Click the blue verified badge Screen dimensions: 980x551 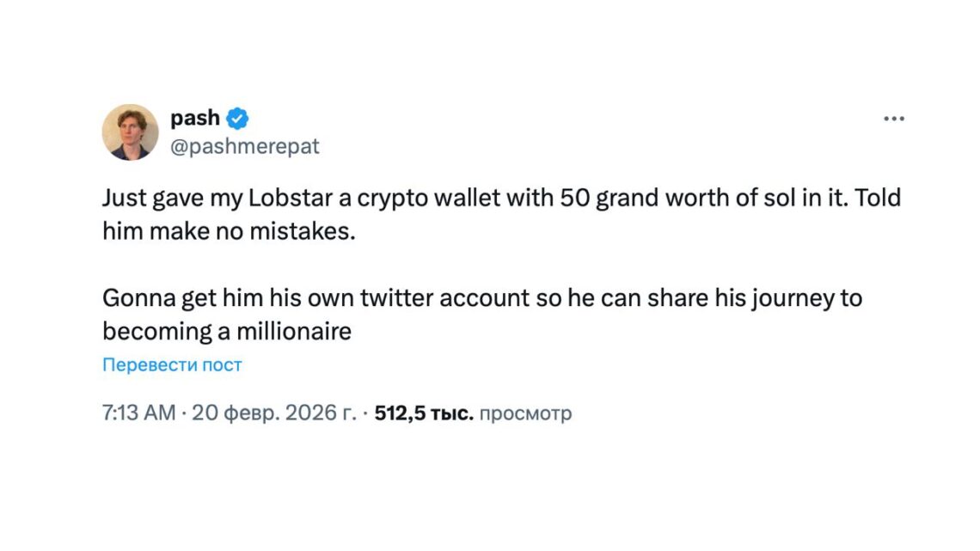point(238,119)
